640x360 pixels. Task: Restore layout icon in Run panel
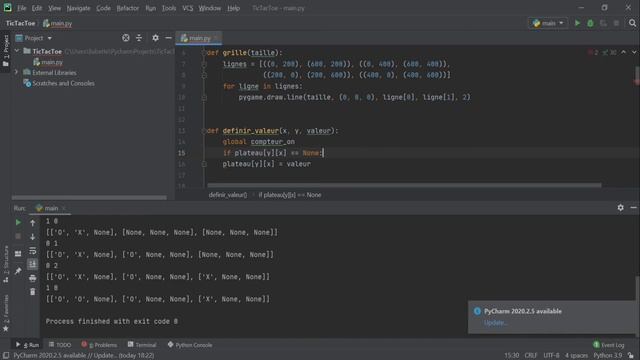tap(18, 253)
